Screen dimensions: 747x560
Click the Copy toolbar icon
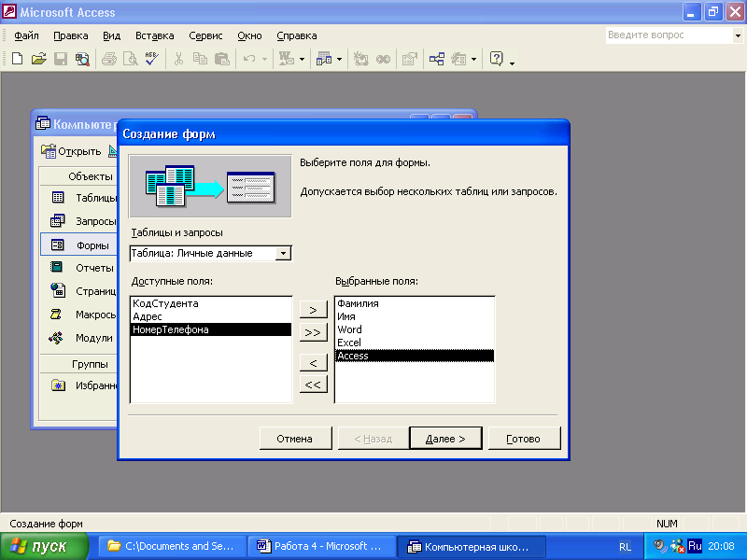(200, 59)
